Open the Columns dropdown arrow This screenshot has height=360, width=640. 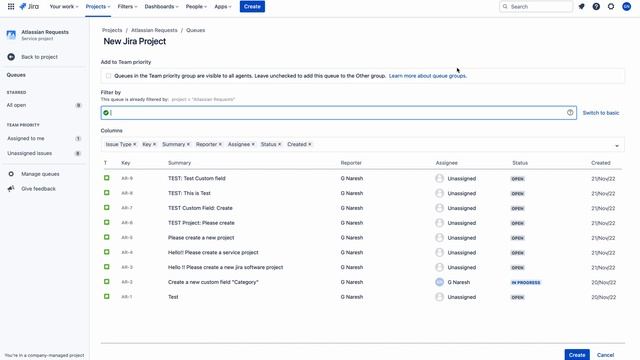click(x=617, y=146)
